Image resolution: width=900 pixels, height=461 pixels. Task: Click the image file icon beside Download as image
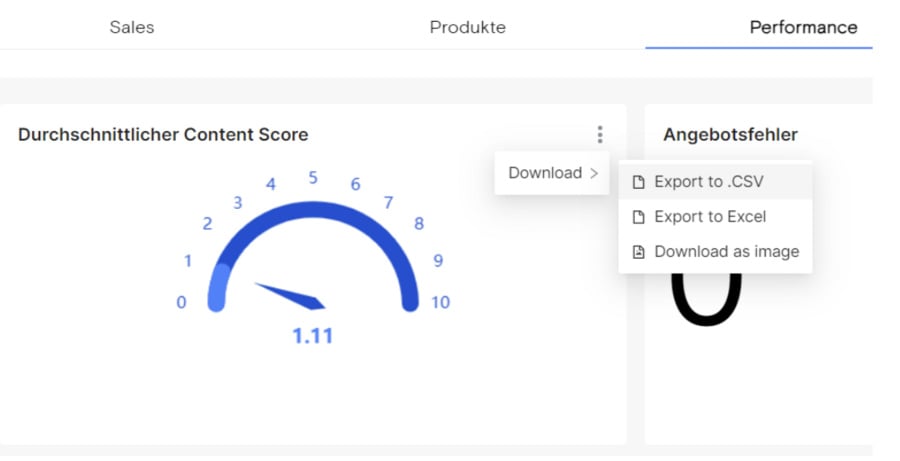point(638,252)
